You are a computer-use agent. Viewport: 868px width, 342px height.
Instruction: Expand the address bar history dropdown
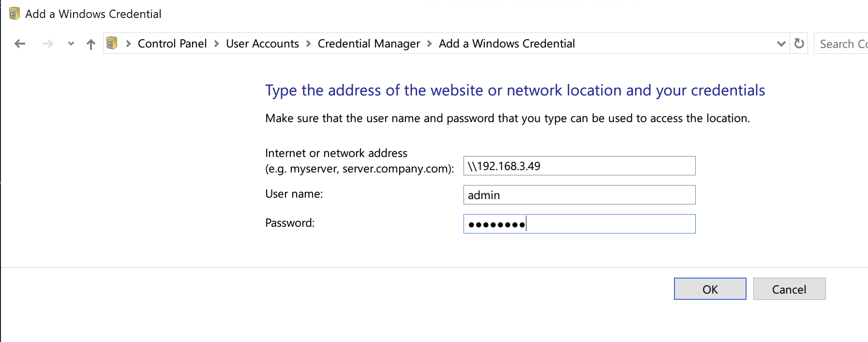[781, 44]
